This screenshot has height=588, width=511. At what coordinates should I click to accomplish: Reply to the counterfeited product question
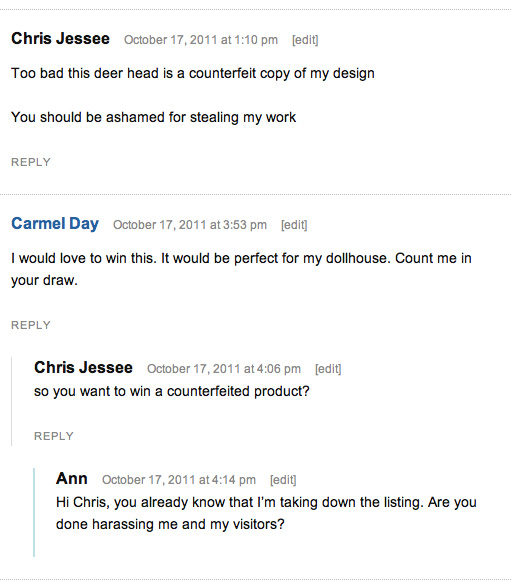click(54, 436)
